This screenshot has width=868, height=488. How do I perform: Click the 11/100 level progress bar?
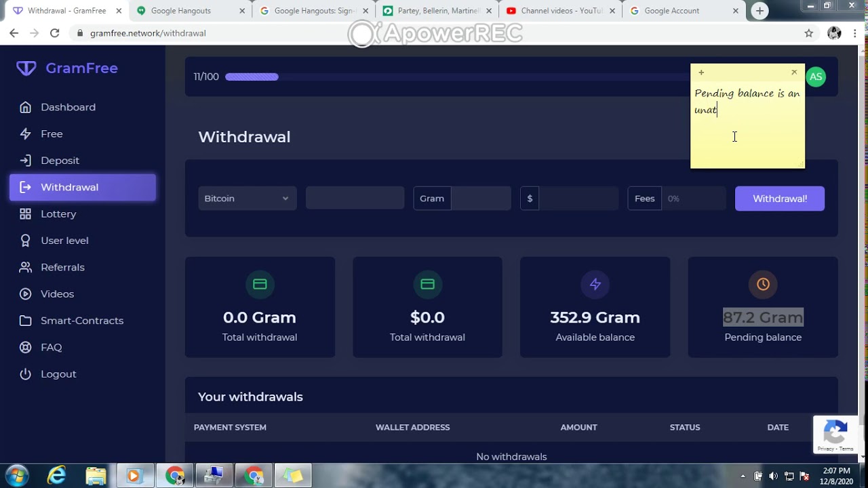click(457, 77)
